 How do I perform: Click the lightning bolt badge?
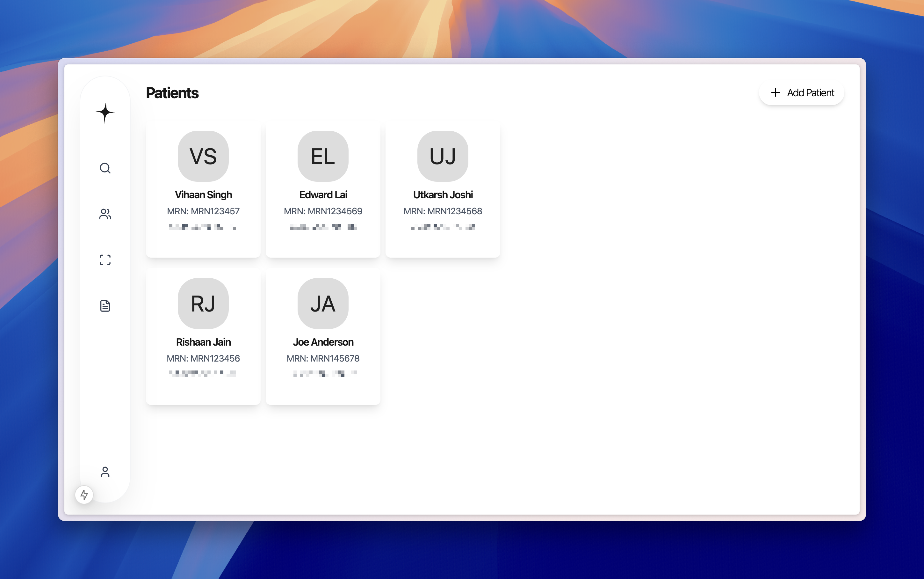click(x=84, y=495)
